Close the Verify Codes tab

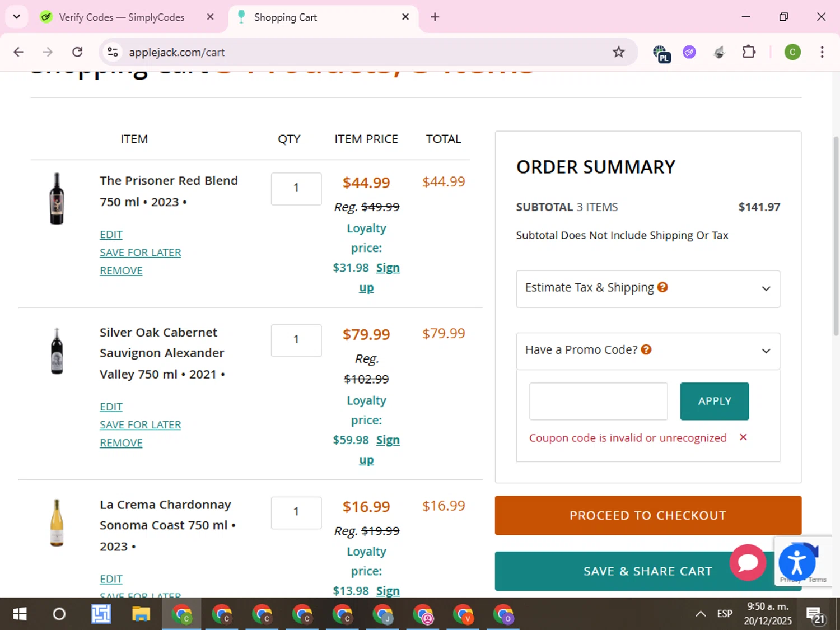[x=210, y=17]
